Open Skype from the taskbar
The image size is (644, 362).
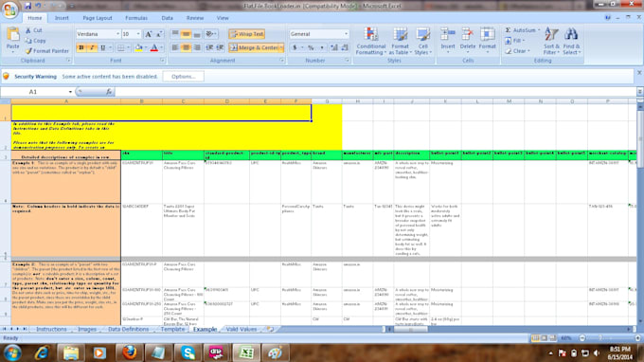click(x=188, y=353)
